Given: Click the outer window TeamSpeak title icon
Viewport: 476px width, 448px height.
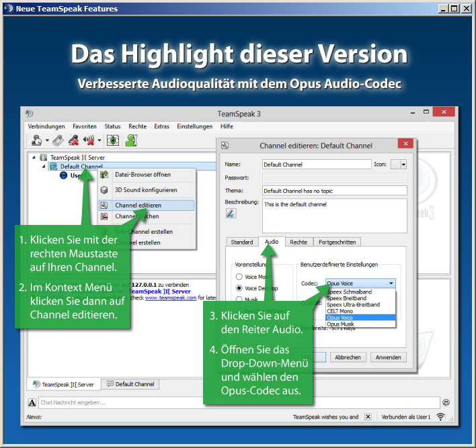Looking at the screenshot, I should [9, 9].
